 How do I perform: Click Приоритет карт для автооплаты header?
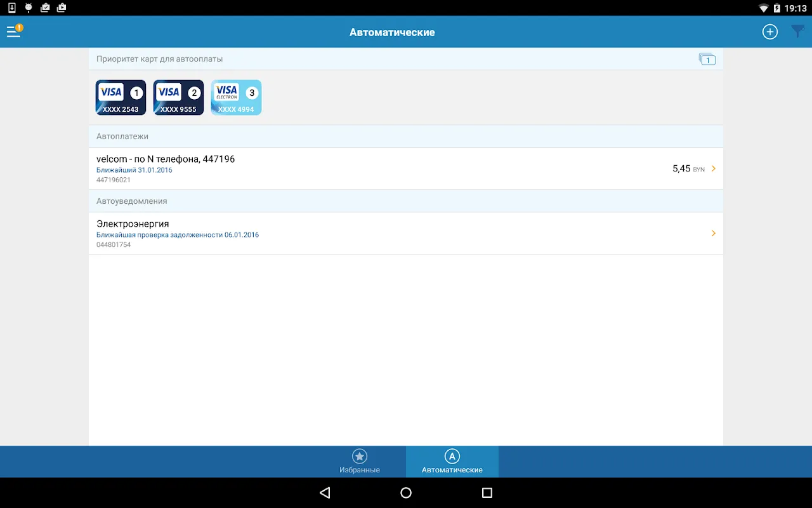point(159,59)
